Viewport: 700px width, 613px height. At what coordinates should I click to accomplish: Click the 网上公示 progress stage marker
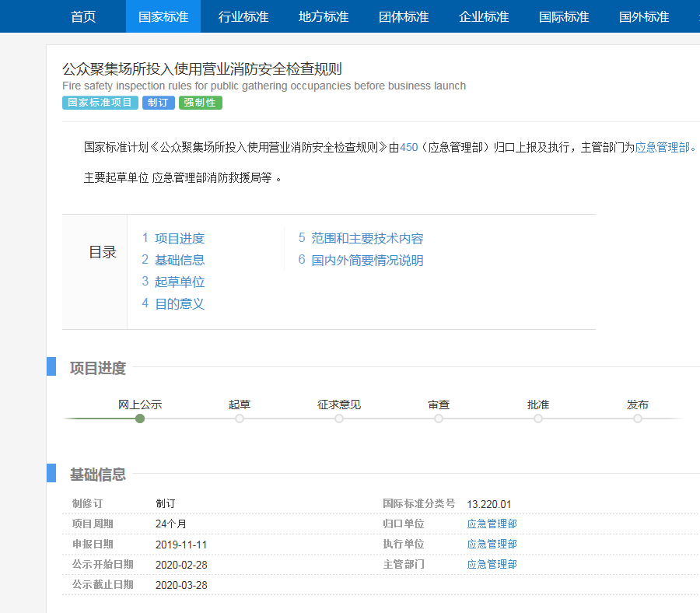point(140,419)
